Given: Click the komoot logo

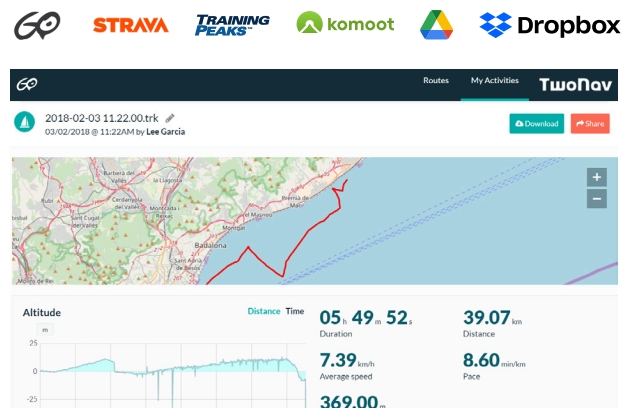Looking at the screenshot, I should [345, 23].
